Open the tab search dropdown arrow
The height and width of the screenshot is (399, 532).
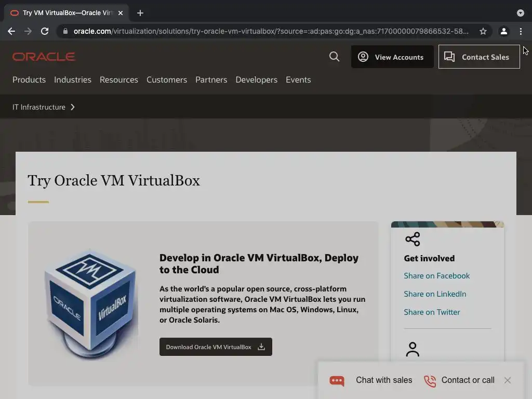tap(521, 13)
